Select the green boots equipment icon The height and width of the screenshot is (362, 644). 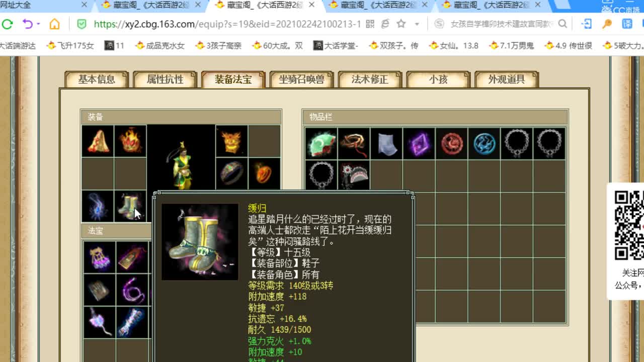[130, 206]
